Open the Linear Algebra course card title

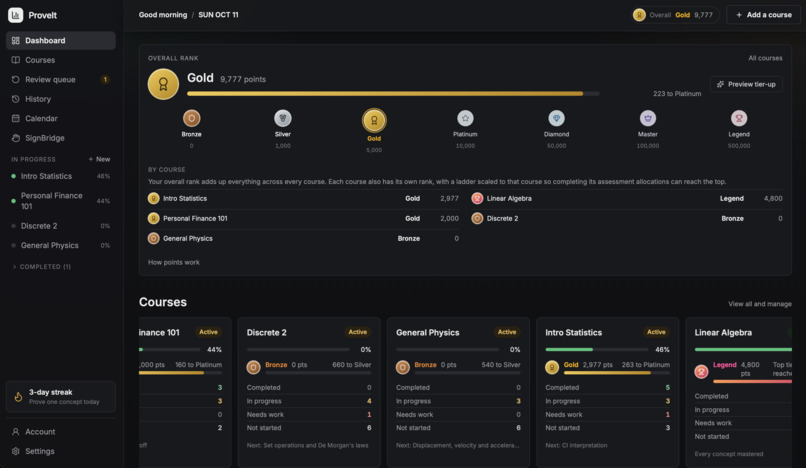click(723, 333)
